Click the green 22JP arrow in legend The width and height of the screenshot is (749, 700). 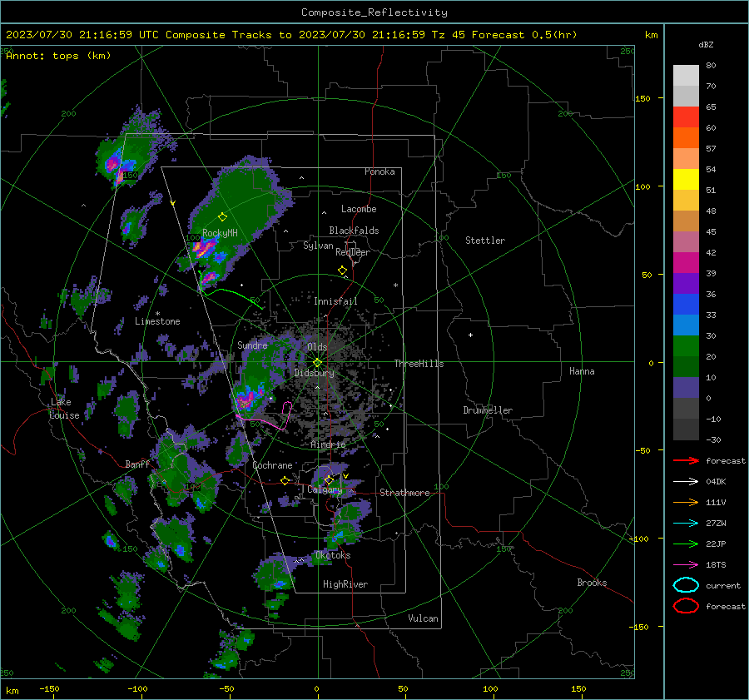pyautogui.click(x=686, y=544)
